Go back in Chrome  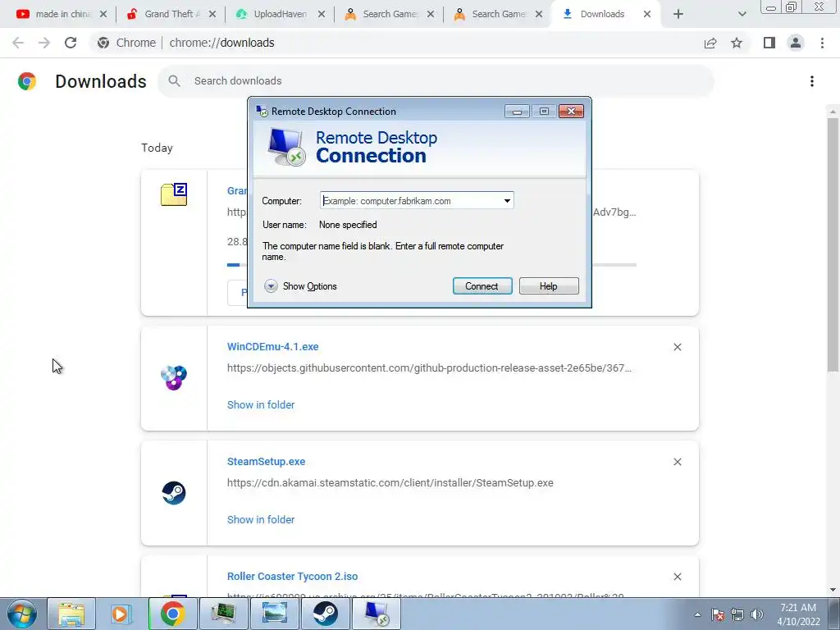(x=18, y=43)
